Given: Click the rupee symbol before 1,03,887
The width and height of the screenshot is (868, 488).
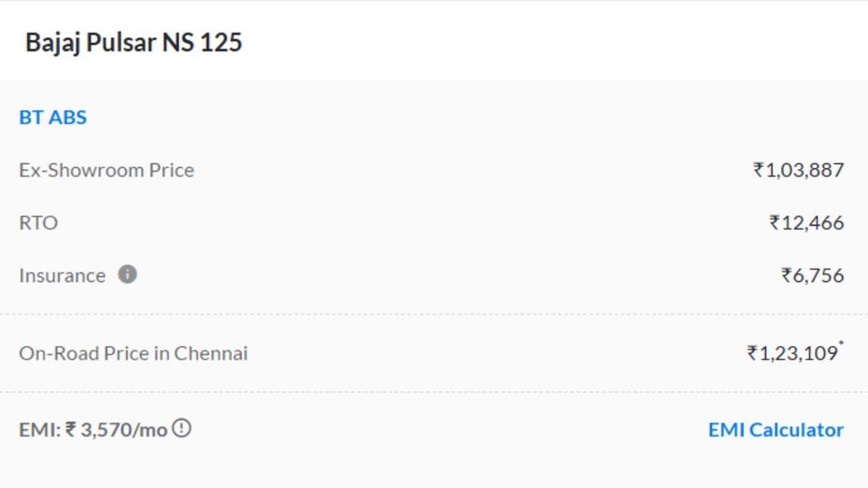Looking at the screenshot, I should pyautogui.click(x=759, y=169).
